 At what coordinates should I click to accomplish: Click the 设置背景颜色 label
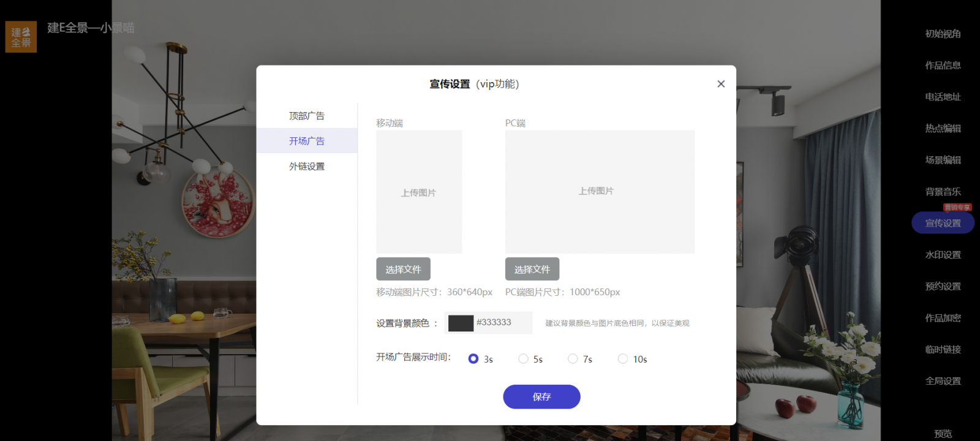coord(403,323)
